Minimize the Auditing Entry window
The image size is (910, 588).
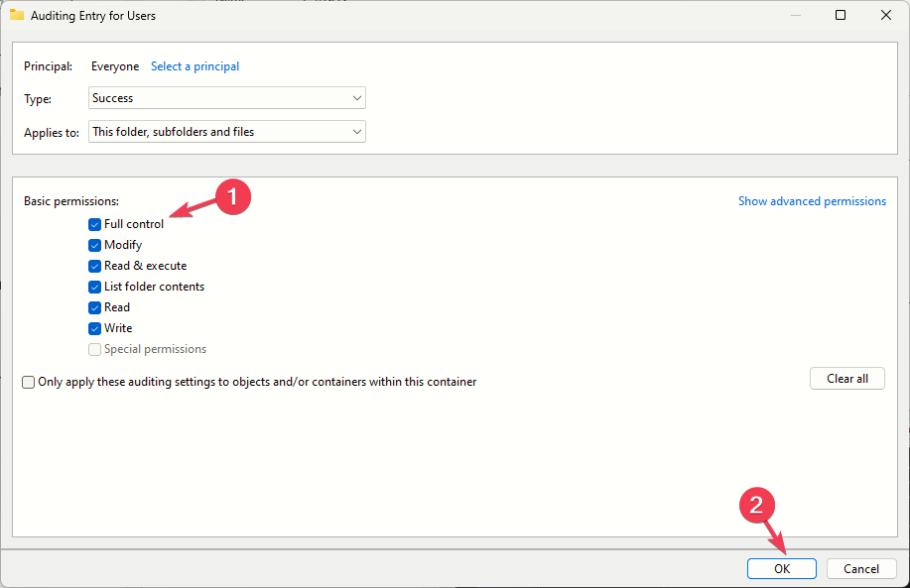795,15
